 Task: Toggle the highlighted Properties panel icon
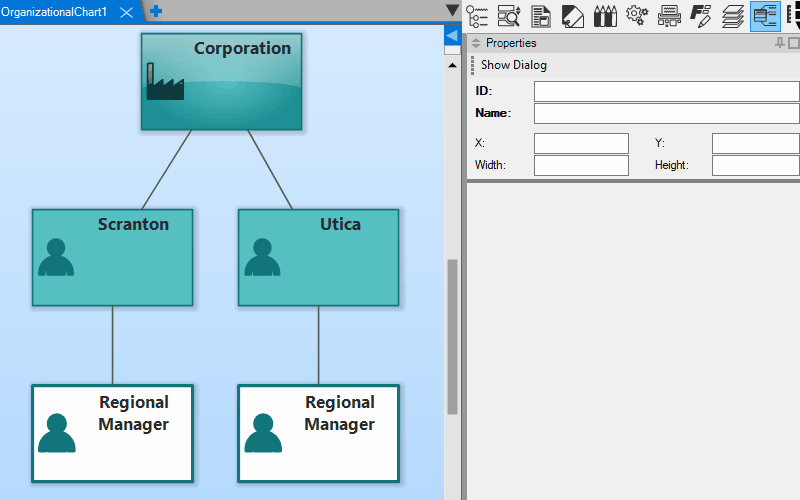pos(765,15)
